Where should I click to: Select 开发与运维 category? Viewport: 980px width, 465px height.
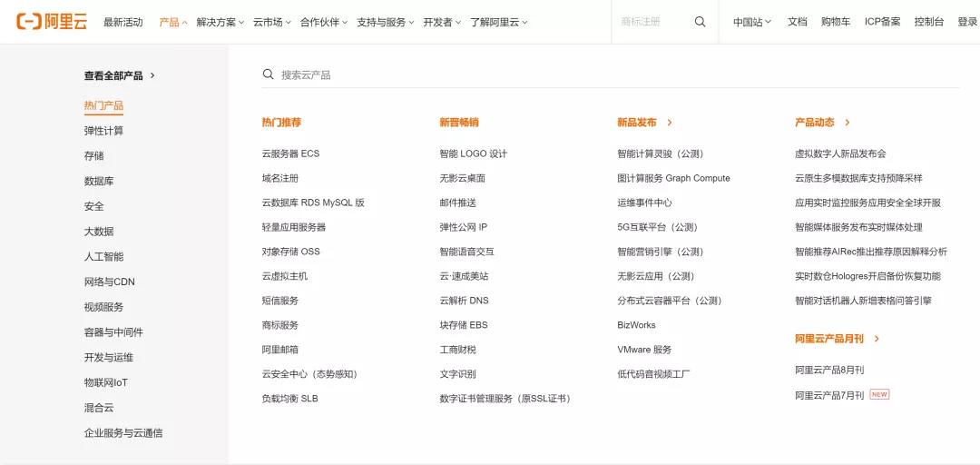click(x=109, y=357)
